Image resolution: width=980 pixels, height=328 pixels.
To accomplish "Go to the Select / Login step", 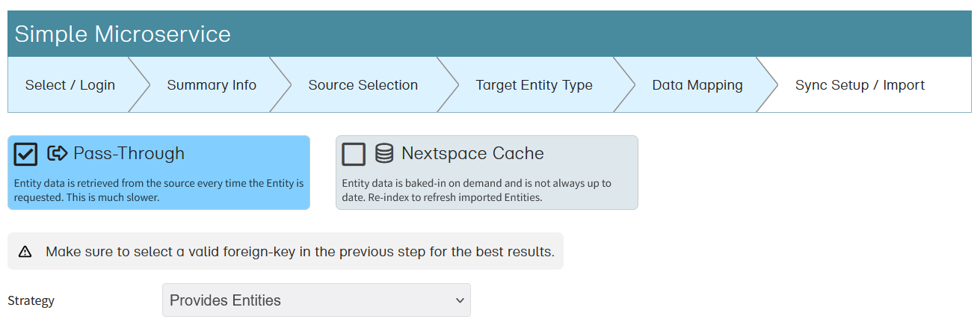I will 70,85.
